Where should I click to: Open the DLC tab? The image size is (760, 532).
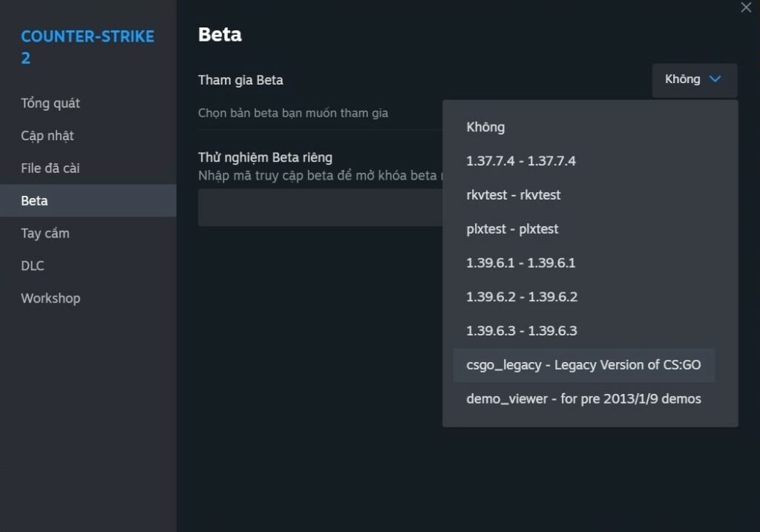pos(33,266)
